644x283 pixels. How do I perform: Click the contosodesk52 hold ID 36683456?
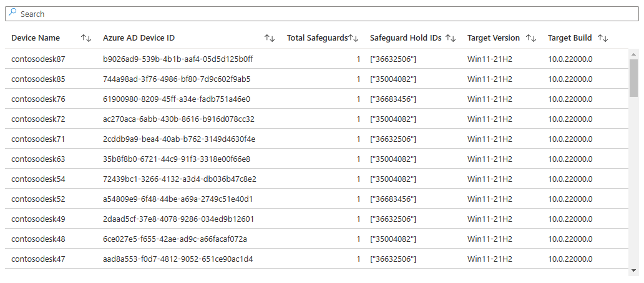(x=393, y=199)
